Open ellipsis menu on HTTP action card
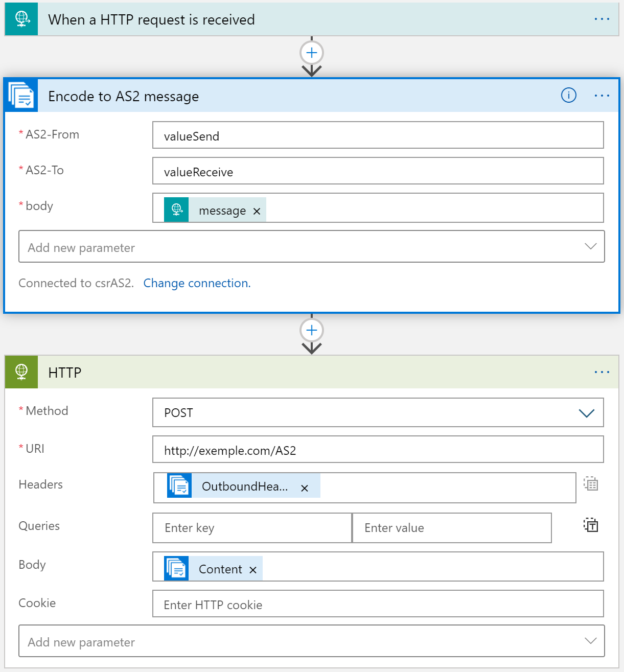 coord(602,372)
